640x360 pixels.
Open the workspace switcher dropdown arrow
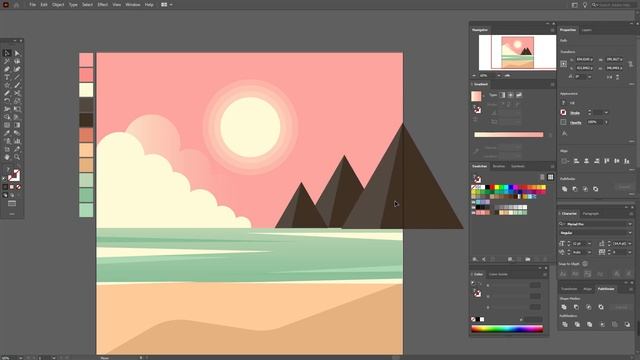coord(171,5)
